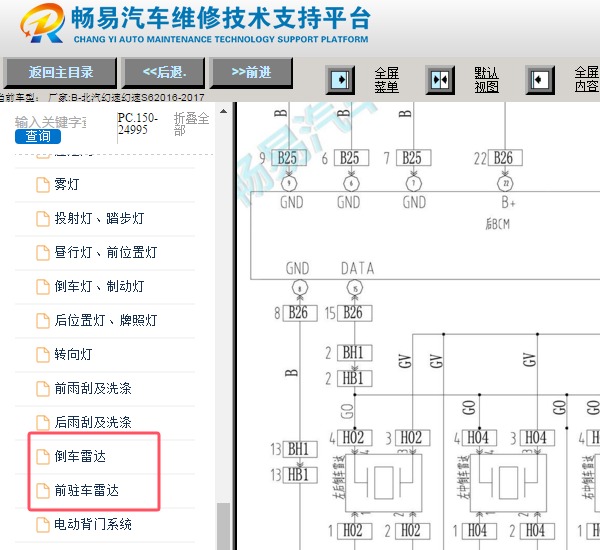Viewport: 600px width, 550px height.
Task: Click the menu panel scrollbar thumb
Action: 223,526
